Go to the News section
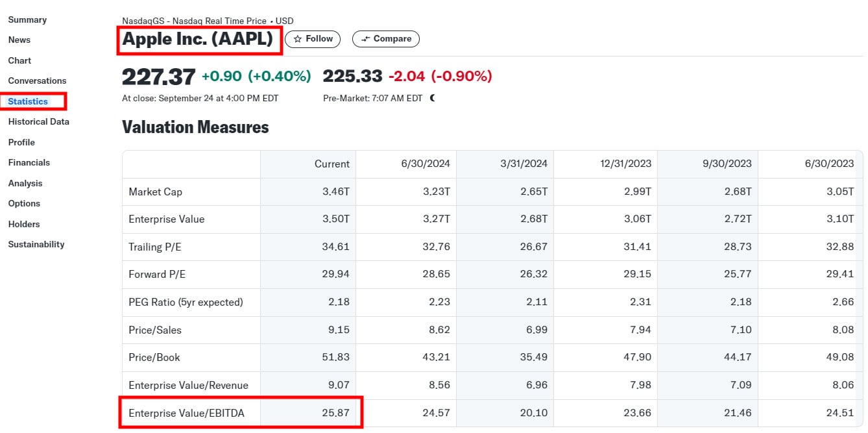This screenshot has height=433, width=868. (19, 40)
